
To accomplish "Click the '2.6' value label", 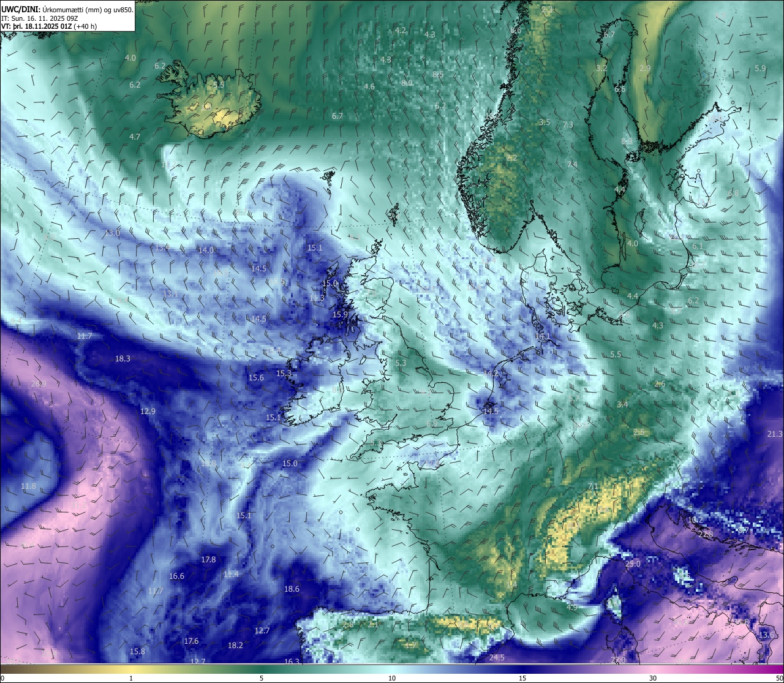I will point(660,384).
